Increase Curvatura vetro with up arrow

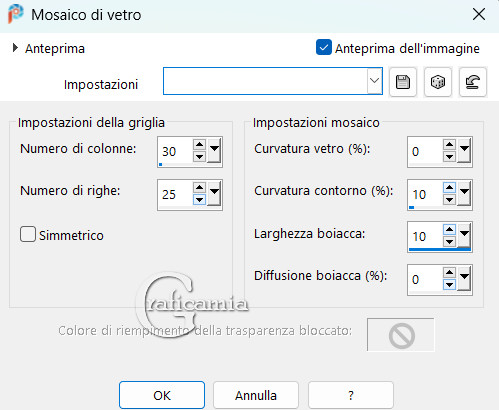point(449,145)
